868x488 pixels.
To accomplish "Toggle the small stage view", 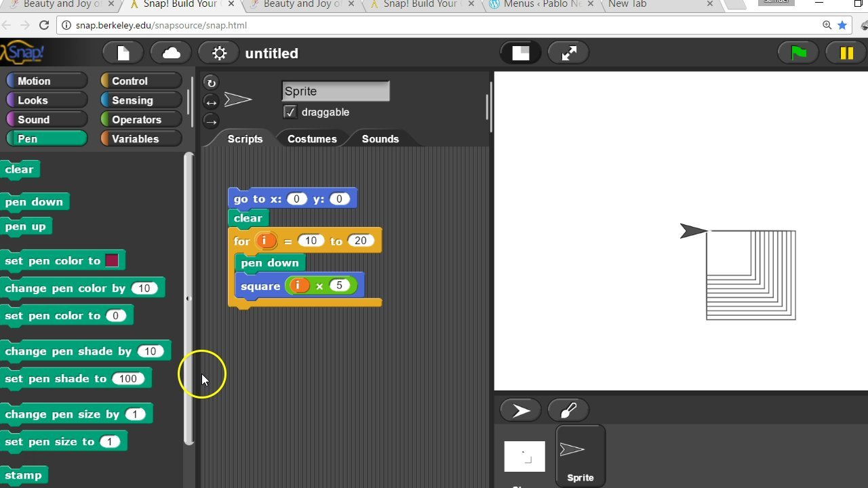I will 520,52.
